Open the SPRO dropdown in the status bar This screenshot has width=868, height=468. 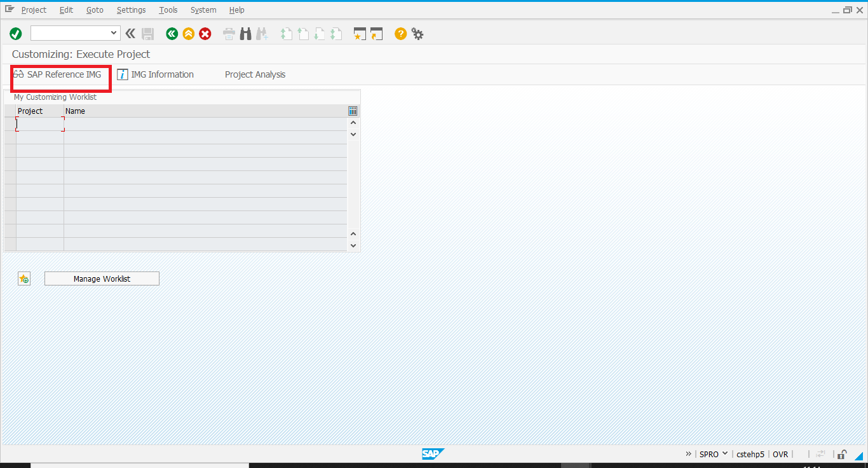(725, 454)
